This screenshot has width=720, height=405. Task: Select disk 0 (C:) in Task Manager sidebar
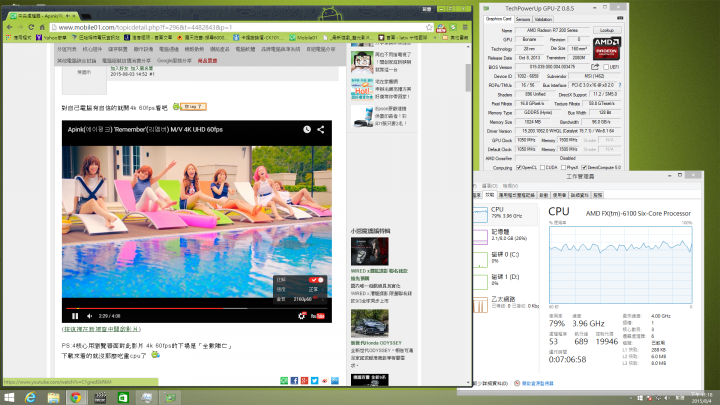point(505,259)
